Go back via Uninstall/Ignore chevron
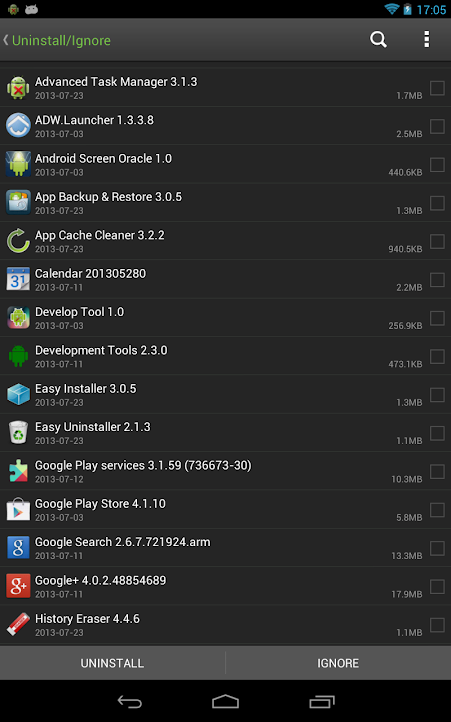Image resolution: width=451 pixels, height=722 pixels. [57, 41]
